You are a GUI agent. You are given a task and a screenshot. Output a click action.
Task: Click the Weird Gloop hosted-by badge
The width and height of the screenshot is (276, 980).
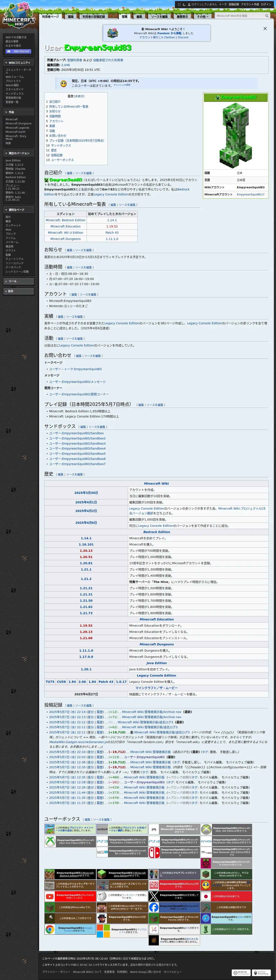point(261,973)
